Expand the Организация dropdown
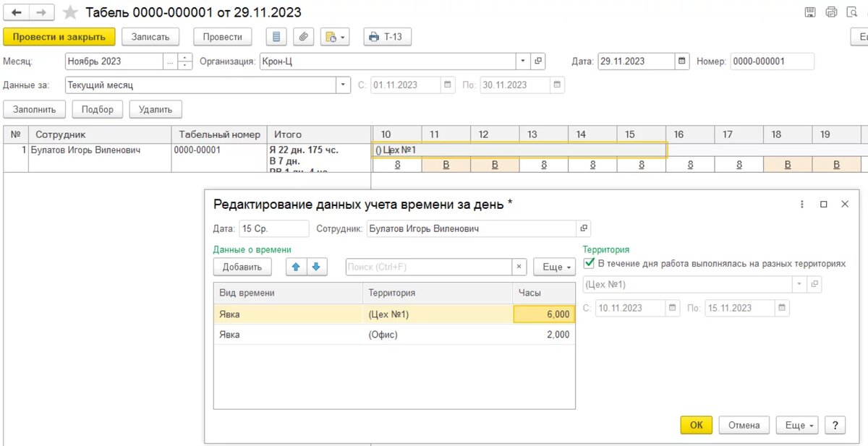The width and height of the screenshot is (868, 446). [523, 61]
